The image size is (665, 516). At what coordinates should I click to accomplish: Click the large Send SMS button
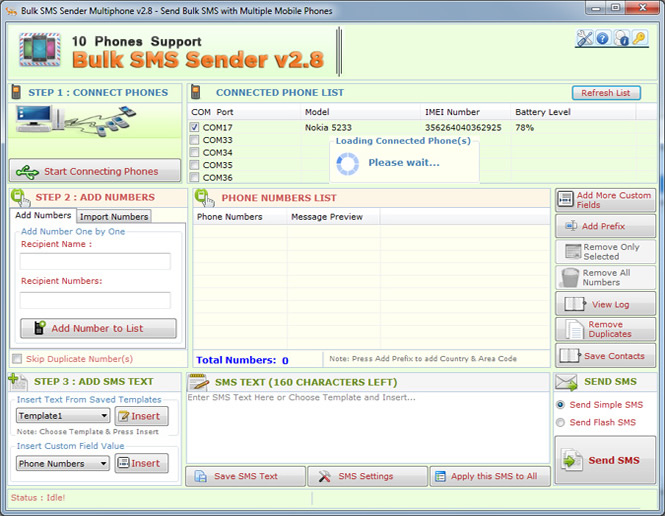[605, 460]
